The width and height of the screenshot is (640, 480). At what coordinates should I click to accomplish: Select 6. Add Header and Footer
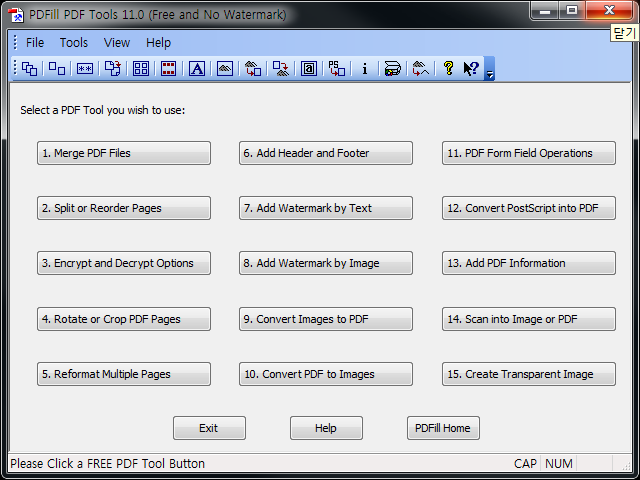(x=326, y=153)
